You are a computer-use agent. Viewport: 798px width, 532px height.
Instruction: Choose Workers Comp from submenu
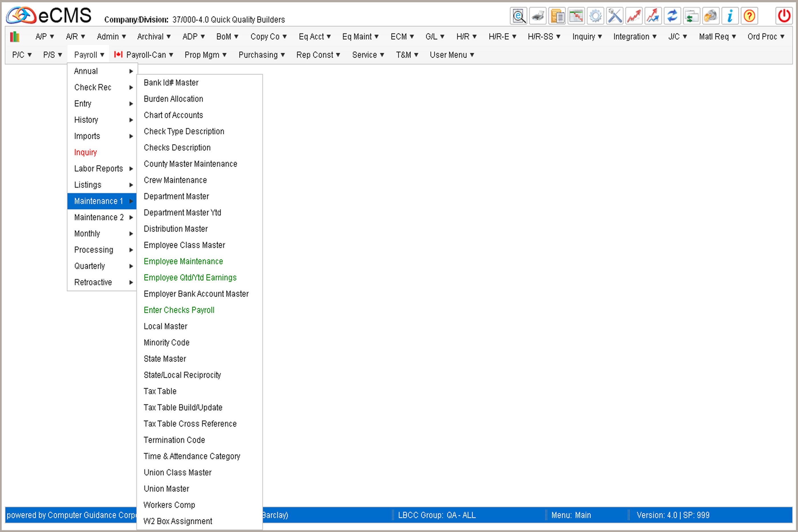(x=169, y=505)
